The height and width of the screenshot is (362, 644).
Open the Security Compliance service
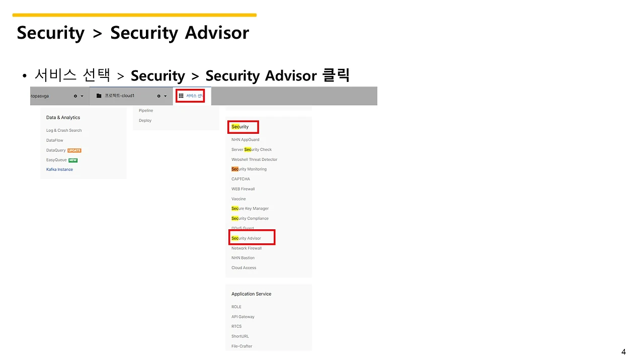pyautogui.click(x=250, y=218)
